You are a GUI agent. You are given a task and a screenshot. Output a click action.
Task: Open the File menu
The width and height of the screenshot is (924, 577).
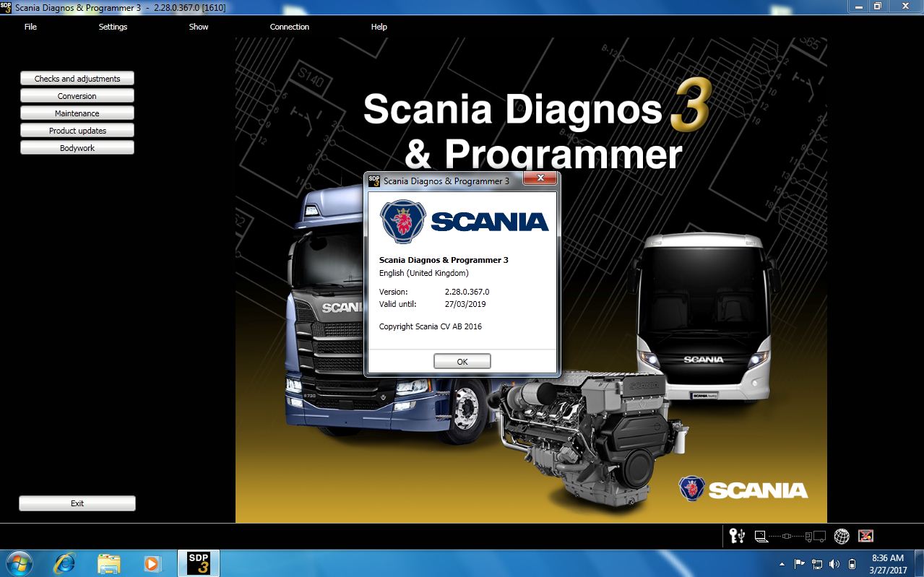pyautogui.click(x=30, y=27)
